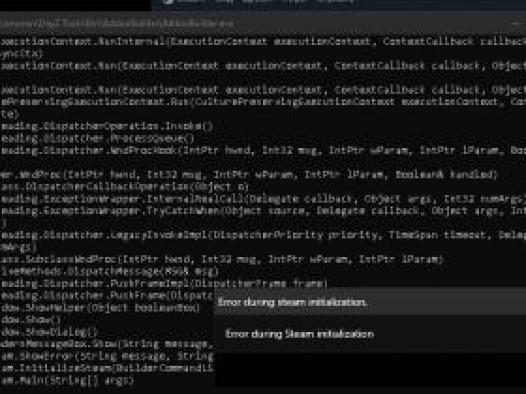This screenshot has width=526, height=394.
Task: Click the MessageBox.Show(String message line
Action: coord(107,344)
